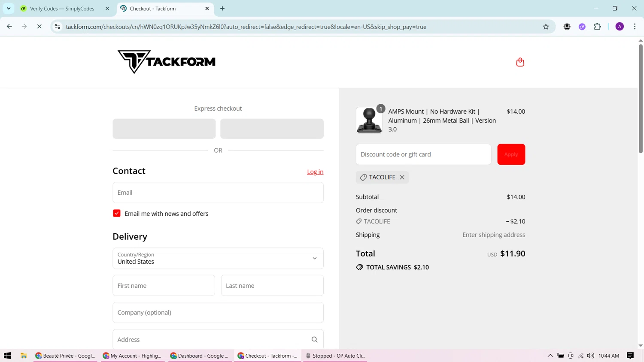Click the Total $11.90 amount

513,253
